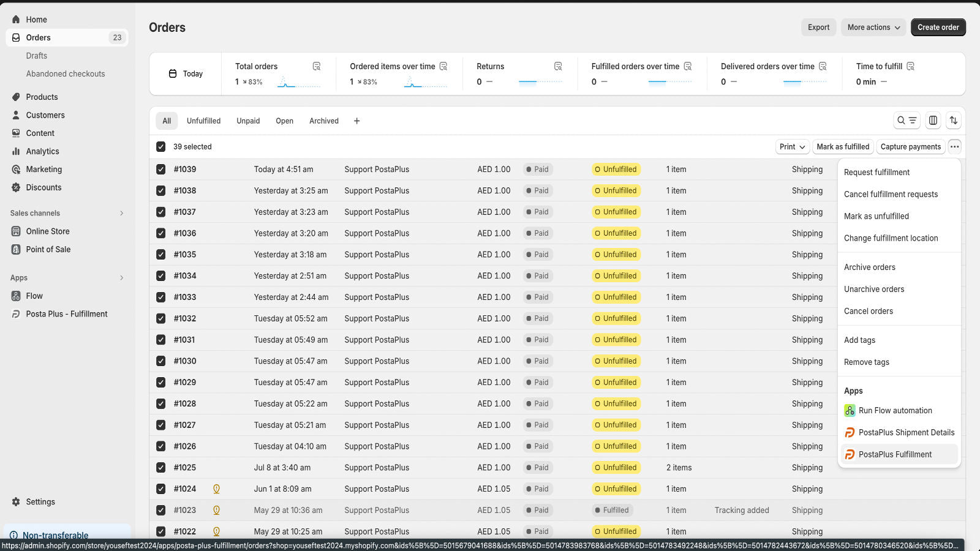Click the Returns report magnifier icon
This screenshot has height=551, width=980.
[x=557, y=66]
